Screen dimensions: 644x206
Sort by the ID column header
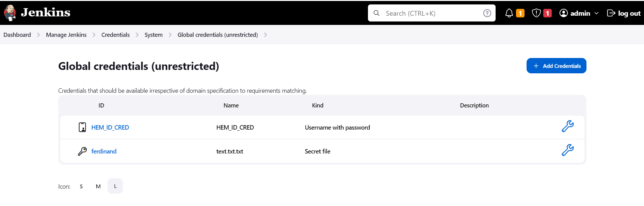tap(101, 105)
